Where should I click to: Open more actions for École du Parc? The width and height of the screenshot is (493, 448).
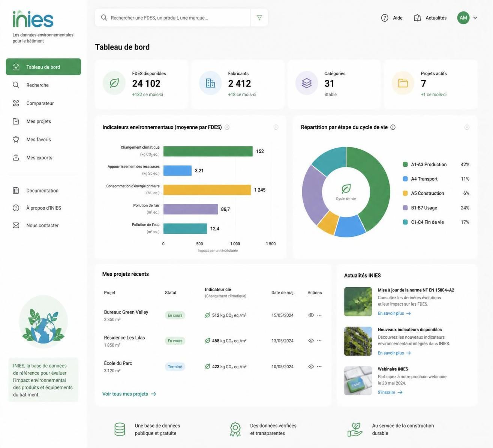(x=319, y=367)
